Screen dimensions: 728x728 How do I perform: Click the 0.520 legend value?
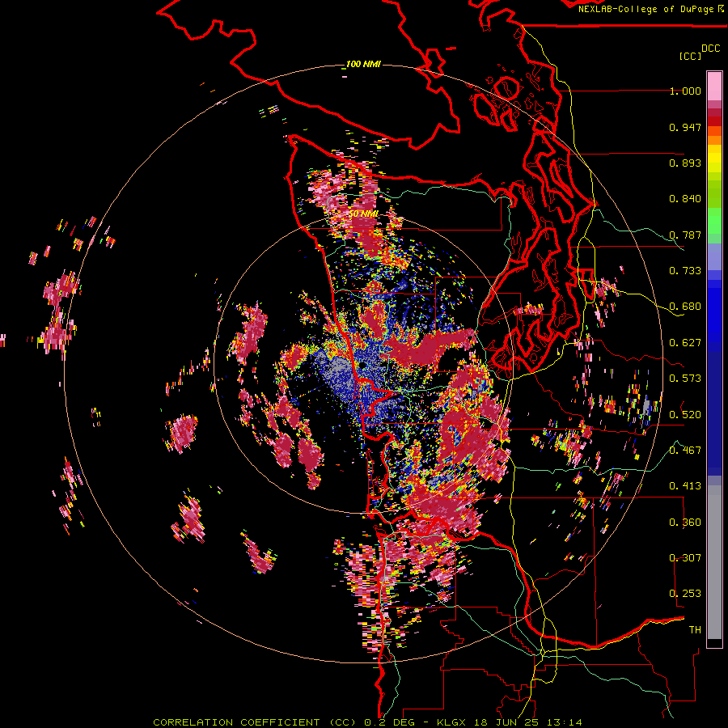coord(685,415)
